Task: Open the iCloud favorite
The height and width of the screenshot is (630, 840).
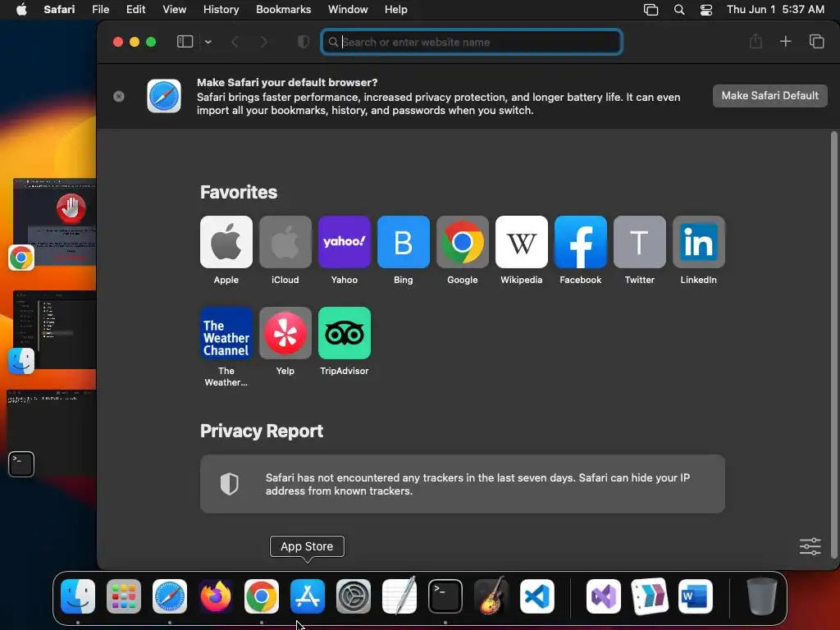Action: pyautogui.click(x=285, y=242)
